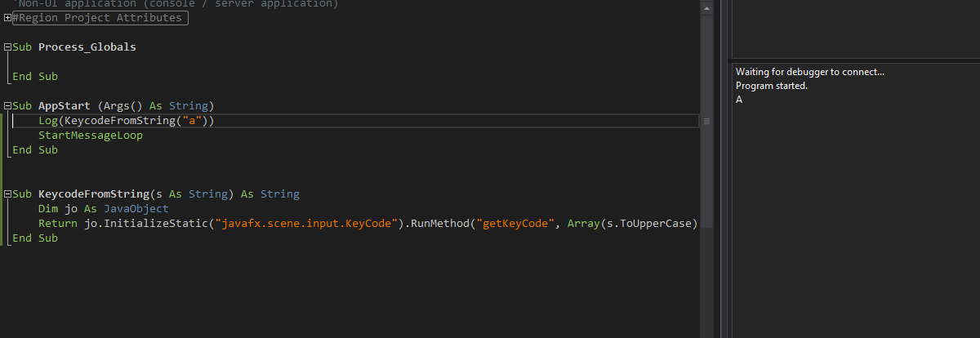This screenshot has height=338, width=980.
Task: Select the "Waiting for debugger to connect..." log line
Action: (x=810, y=72)
